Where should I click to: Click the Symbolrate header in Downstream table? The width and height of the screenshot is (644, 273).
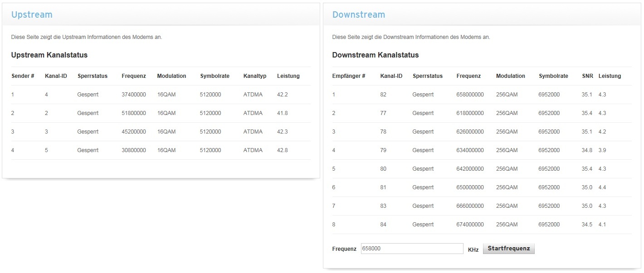pos(553,76)
